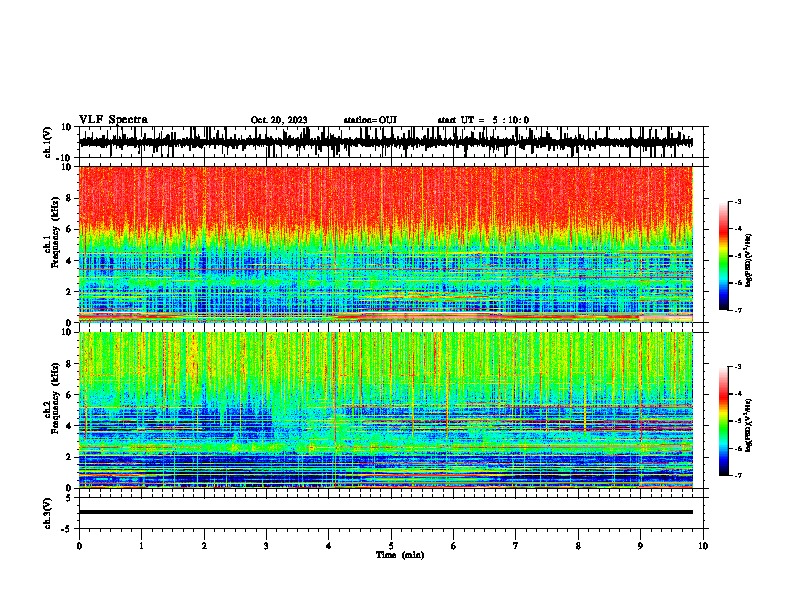This screenshot has height=612, width=792.
Task: Click the ch.2 spectrogram panel
Action: (385, 410)
